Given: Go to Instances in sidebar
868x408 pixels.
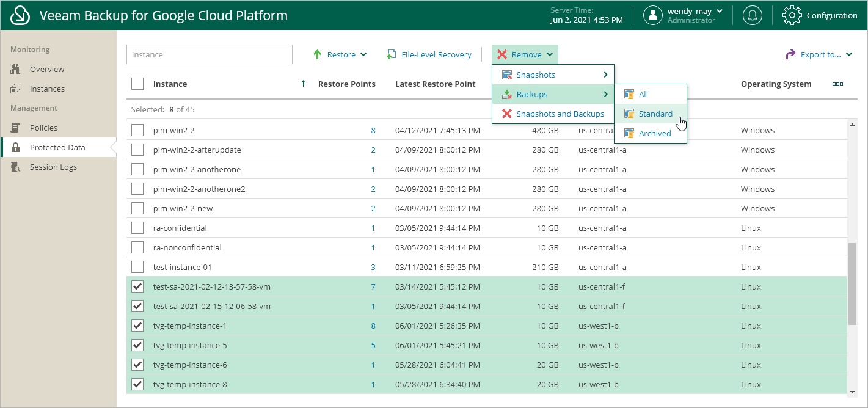Looking at the screenshot, I should tap(47, 89).
